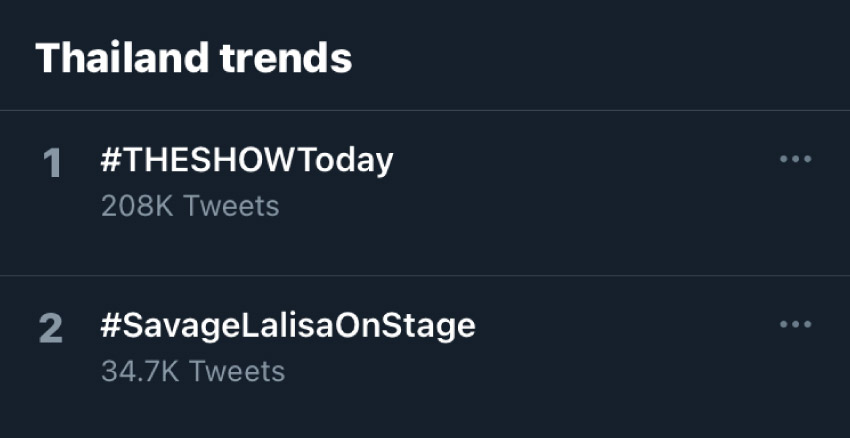
Task: Click three-dot icon beside 208K Tweets trend
Action: tap(795, 159)
